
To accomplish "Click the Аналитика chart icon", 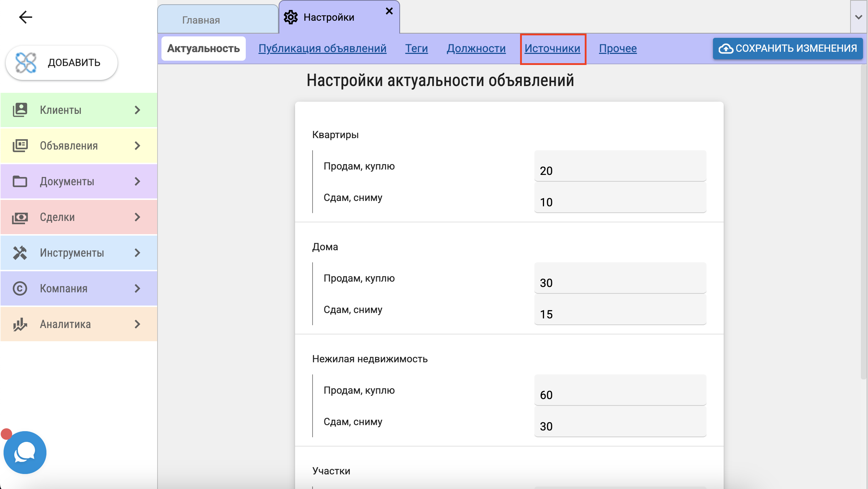I will click(x=20, y=324).
